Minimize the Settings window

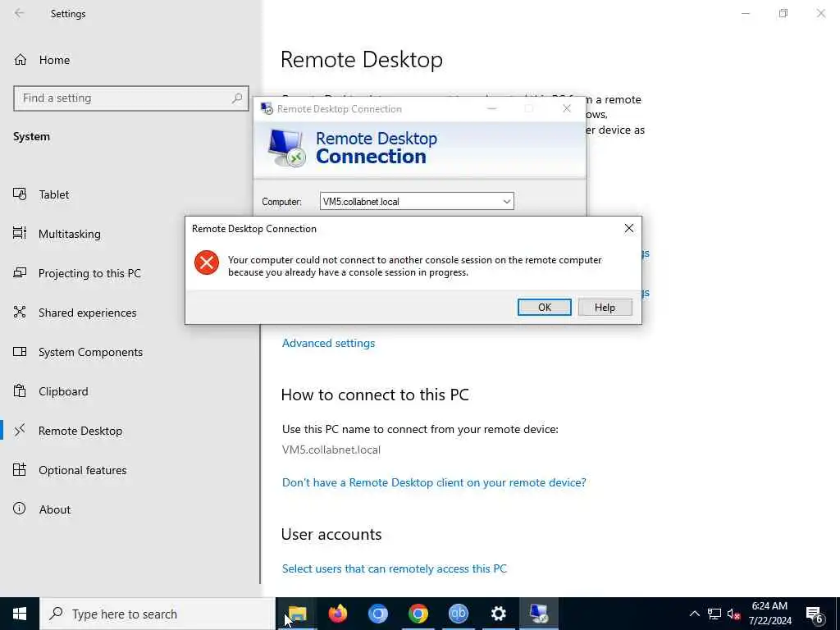tap(745, 13)
